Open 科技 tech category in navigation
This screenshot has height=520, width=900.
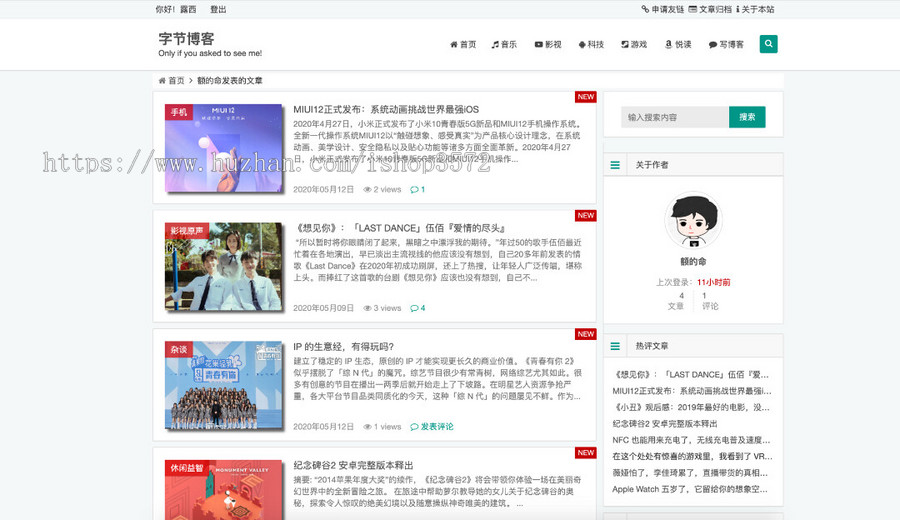tap(591, 44)
